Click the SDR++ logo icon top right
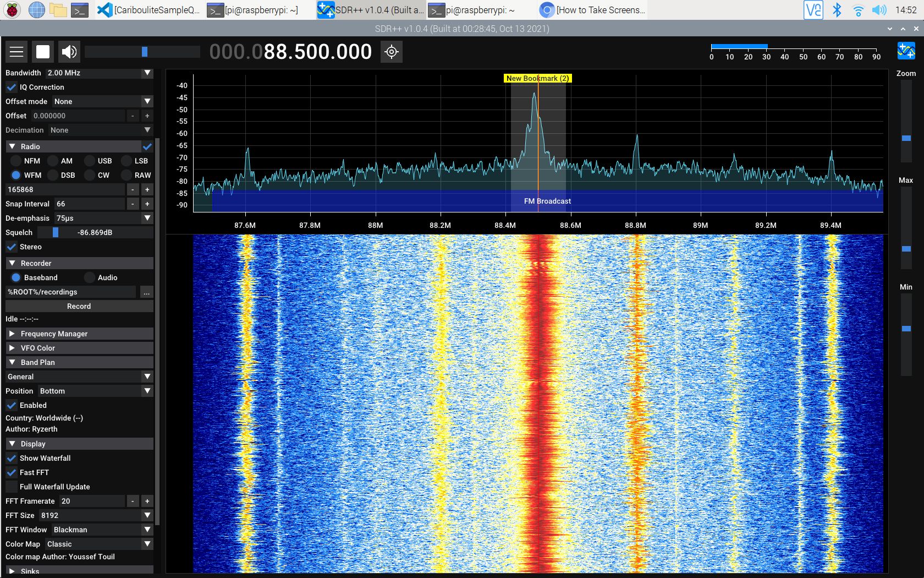Screen dimensions: 924x578 [906, 51]
